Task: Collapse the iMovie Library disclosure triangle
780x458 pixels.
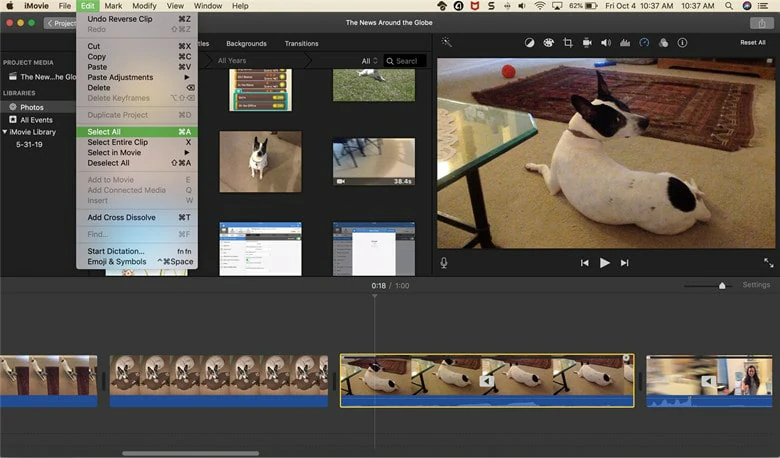Action: tap(4, 132)
